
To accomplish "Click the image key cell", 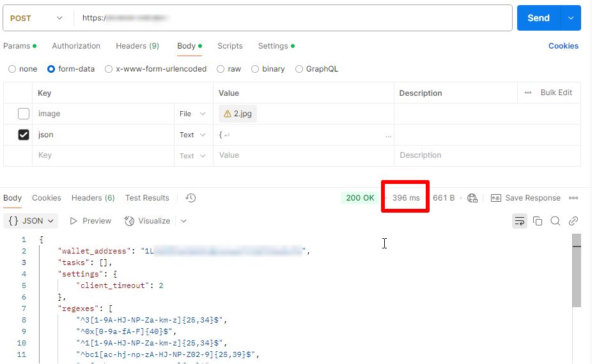I will click(x=103, y=114).
